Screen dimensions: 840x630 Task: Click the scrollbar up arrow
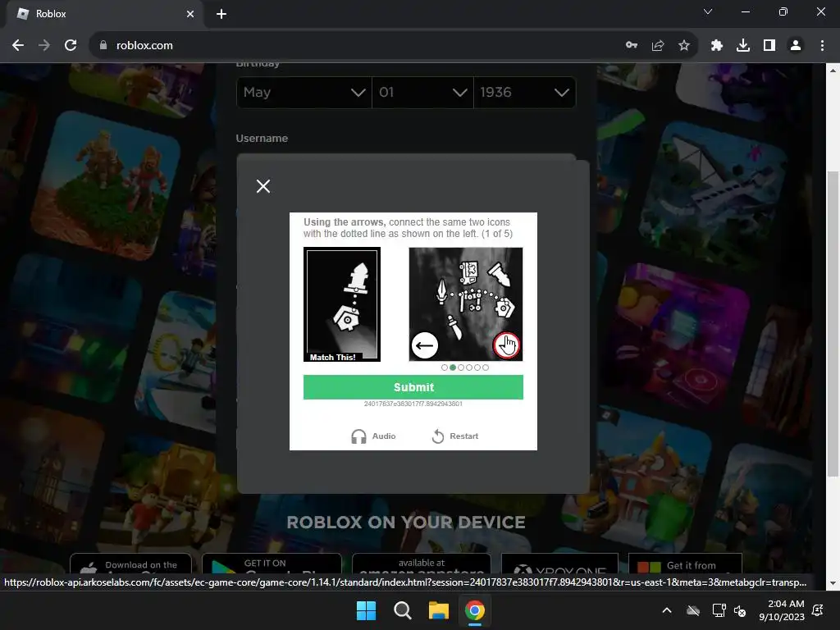pos(833,71)
